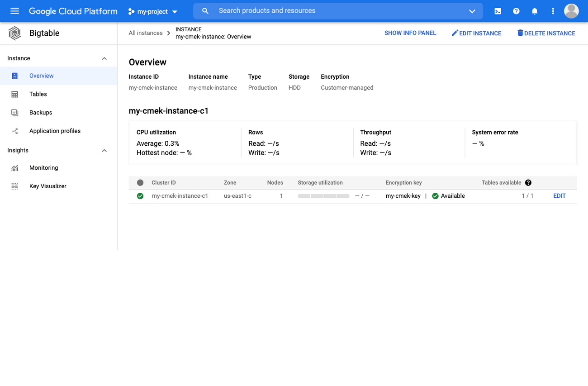The width and height of the screenshot is (588, 386).
Task: Click the green Available status indicator
Action: coord(435,195)
